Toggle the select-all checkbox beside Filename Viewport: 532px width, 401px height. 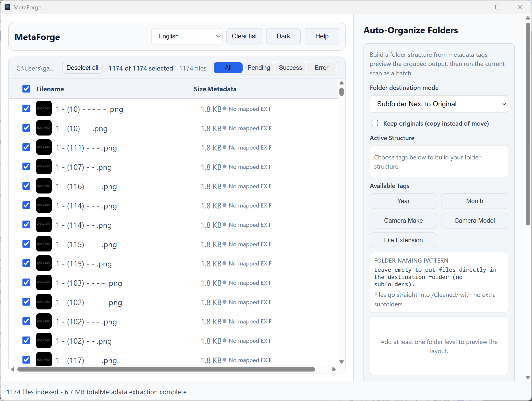pos(26,89)
